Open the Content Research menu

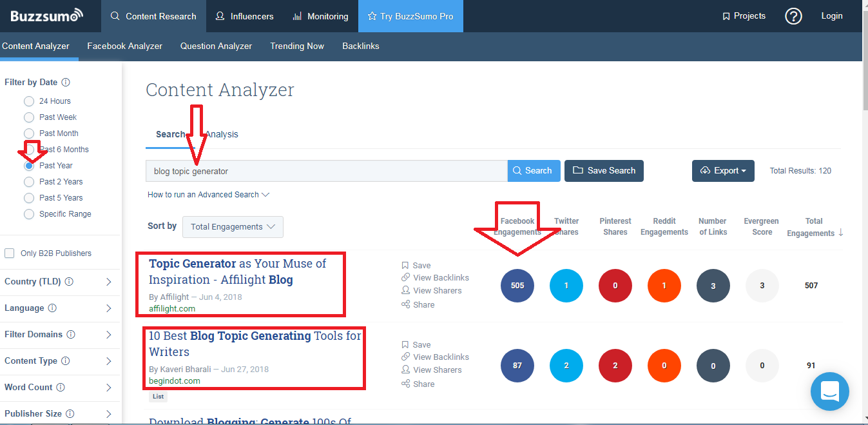coord(153,16)
